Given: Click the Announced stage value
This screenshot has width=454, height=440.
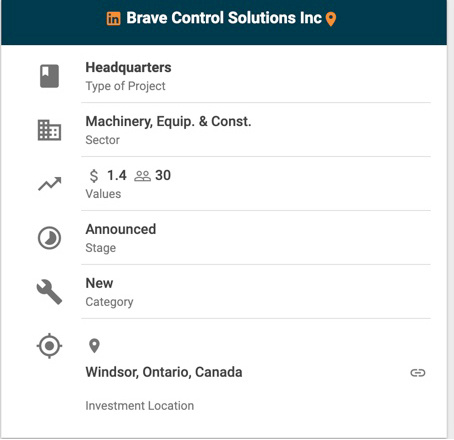Looking at the screenshot, I should click(121, 229).
